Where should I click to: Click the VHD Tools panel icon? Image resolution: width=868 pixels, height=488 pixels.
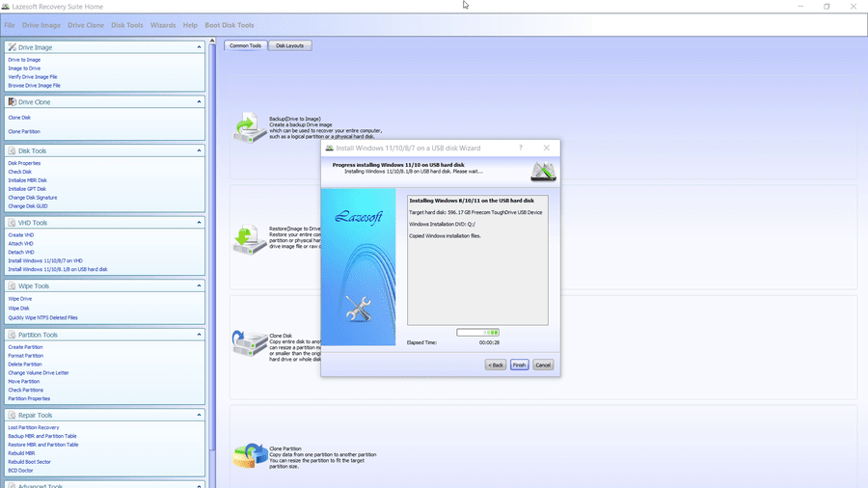click(x=12, y=223)
